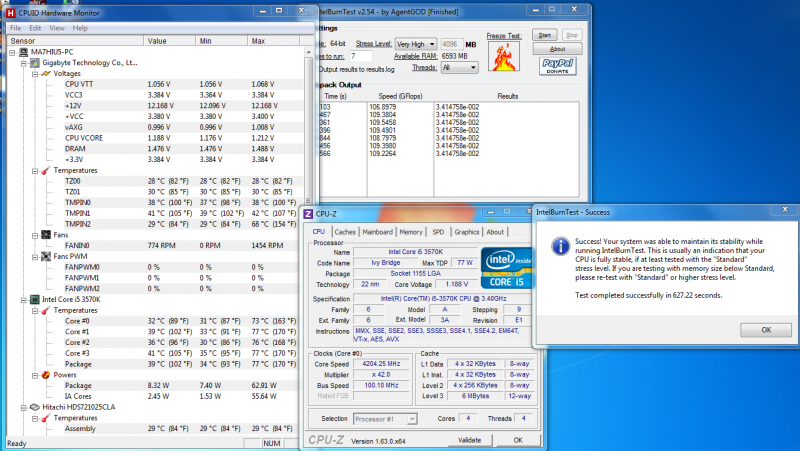Click the Times to run input field
This screenshot has width=800, height=451.
coord(361,56)
